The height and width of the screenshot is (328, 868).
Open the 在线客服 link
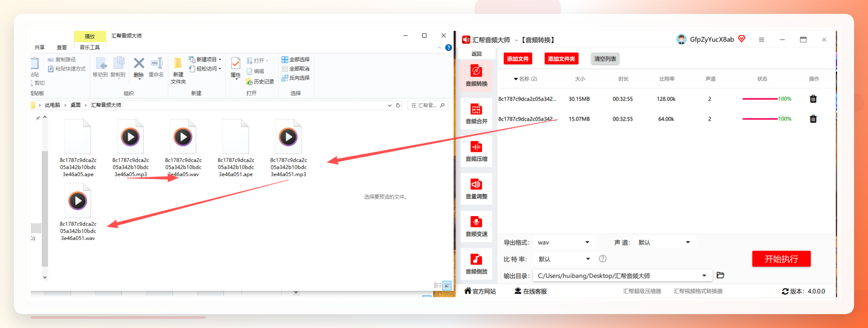(x=531, y=291)
